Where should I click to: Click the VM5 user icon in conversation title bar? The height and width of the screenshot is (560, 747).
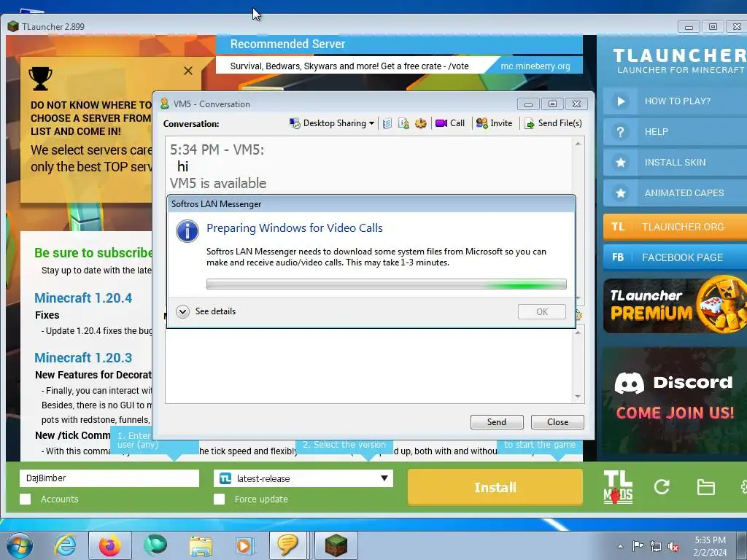coord(165,104)
